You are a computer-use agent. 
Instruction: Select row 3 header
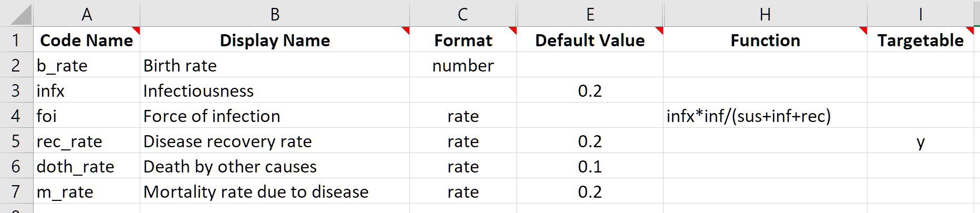(x=16, y=90)
